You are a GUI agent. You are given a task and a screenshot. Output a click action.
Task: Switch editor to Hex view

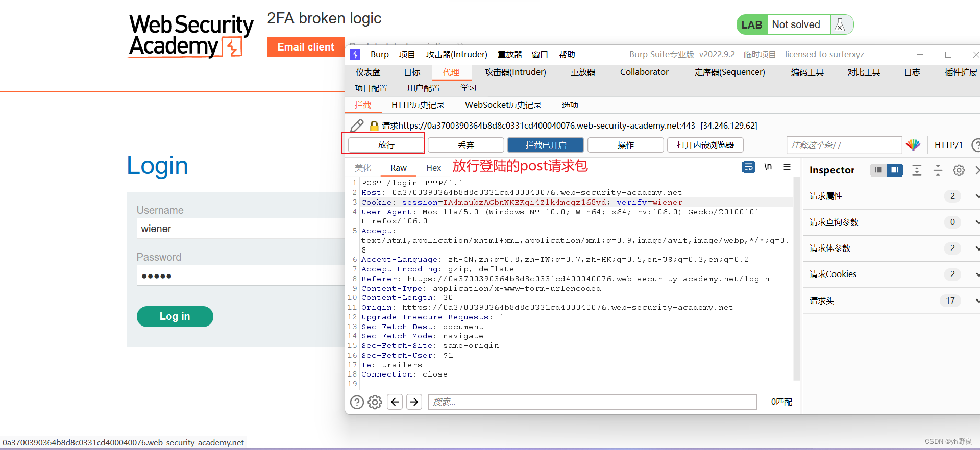[433, 168]
